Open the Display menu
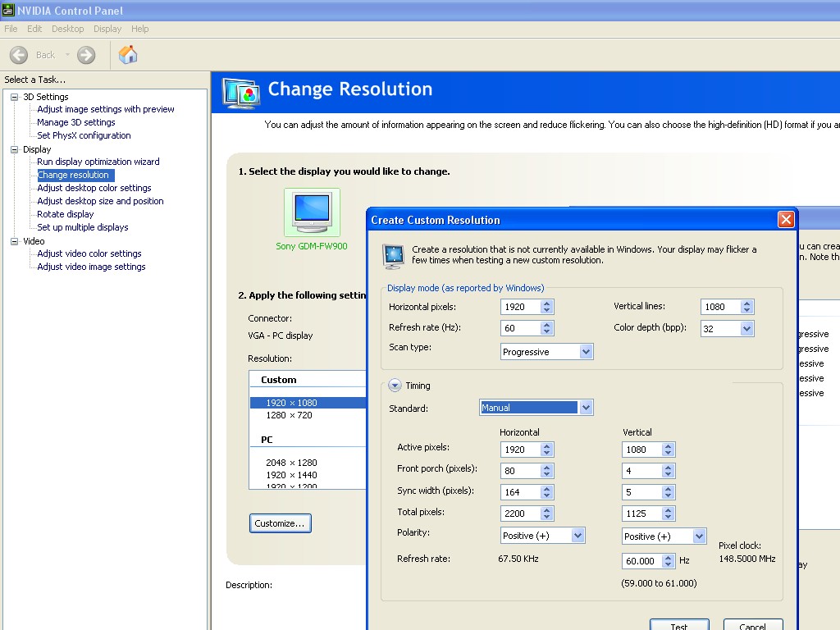Image resolution: width=840 pixels, height=630 pixels. 107,29
